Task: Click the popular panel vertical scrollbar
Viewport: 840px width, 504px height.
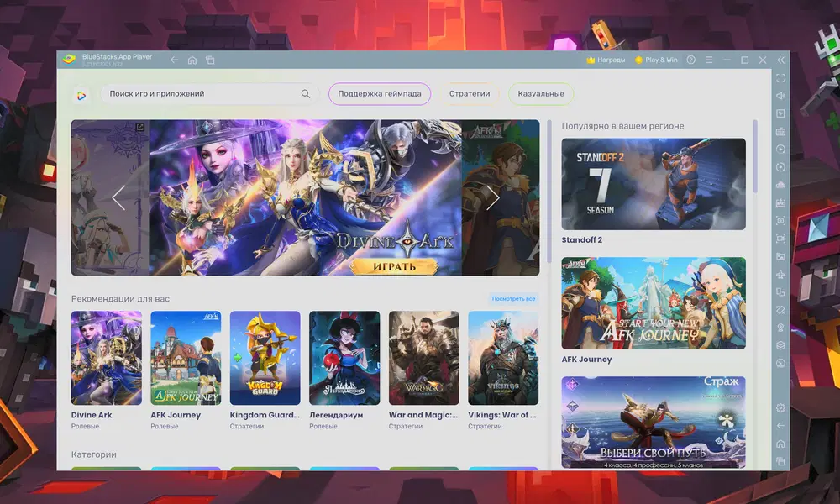Action: tap(755, 156)
